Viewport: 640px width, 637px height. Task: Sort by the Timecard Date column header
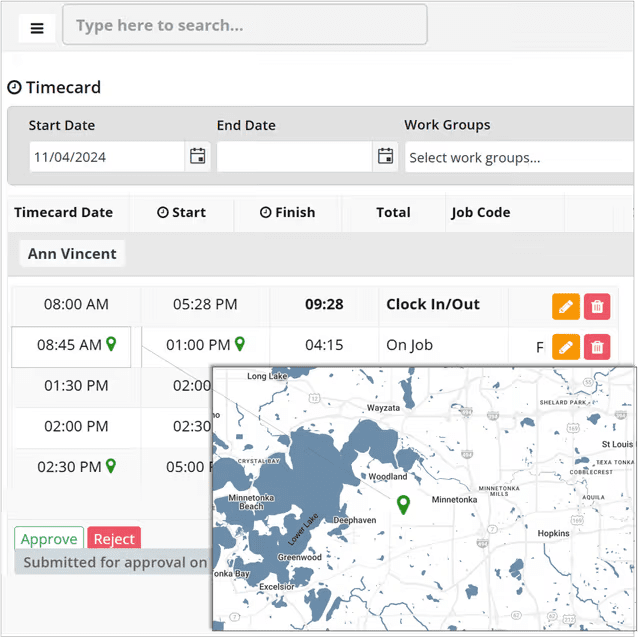[63, 212]
